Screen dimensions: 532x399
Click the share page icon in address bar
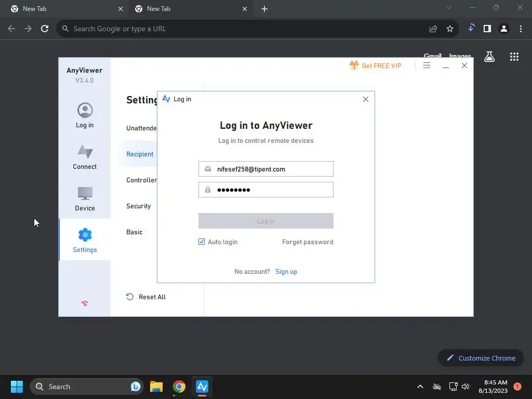433,29
